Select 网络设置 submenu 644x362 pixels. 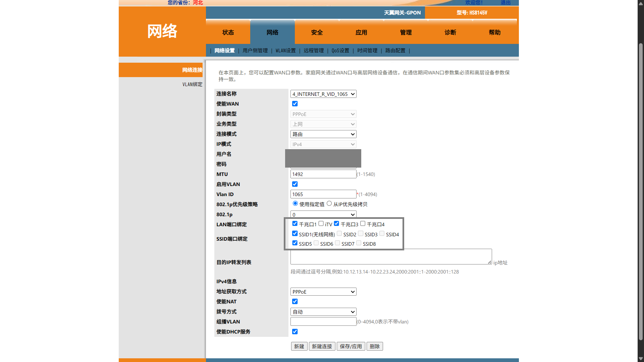tap(224, 51)
